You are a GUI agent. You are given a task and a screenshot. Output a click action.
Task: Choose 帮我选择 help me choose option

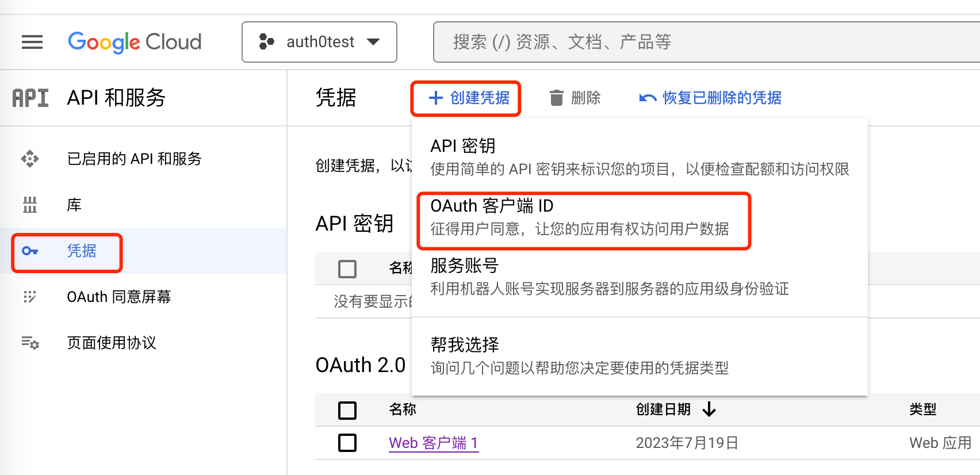coord(640,355)
